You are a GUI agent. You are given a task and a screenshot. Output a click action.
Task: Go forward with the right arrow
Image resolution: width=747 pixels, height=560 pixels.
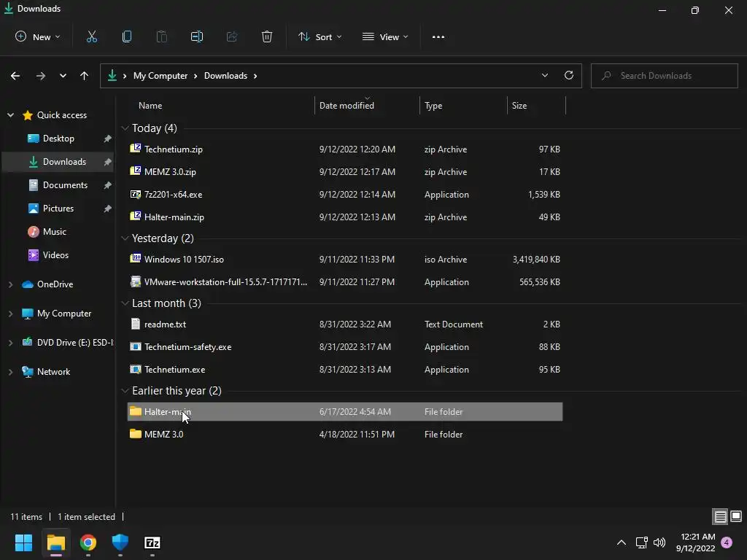[x=41, y=76]
